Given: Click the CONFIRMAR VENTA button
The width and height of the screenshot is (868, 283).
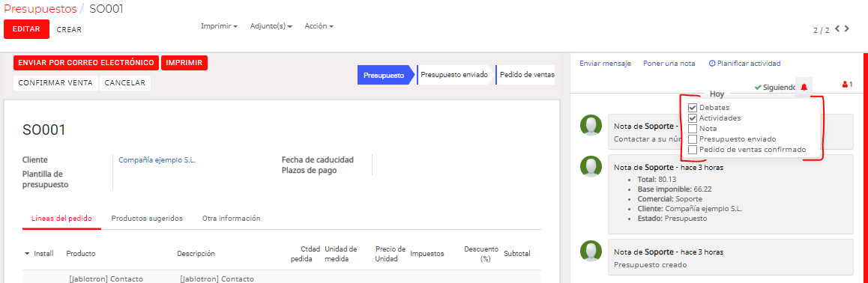Looking at the screenshot, I should tap(55, 83).
